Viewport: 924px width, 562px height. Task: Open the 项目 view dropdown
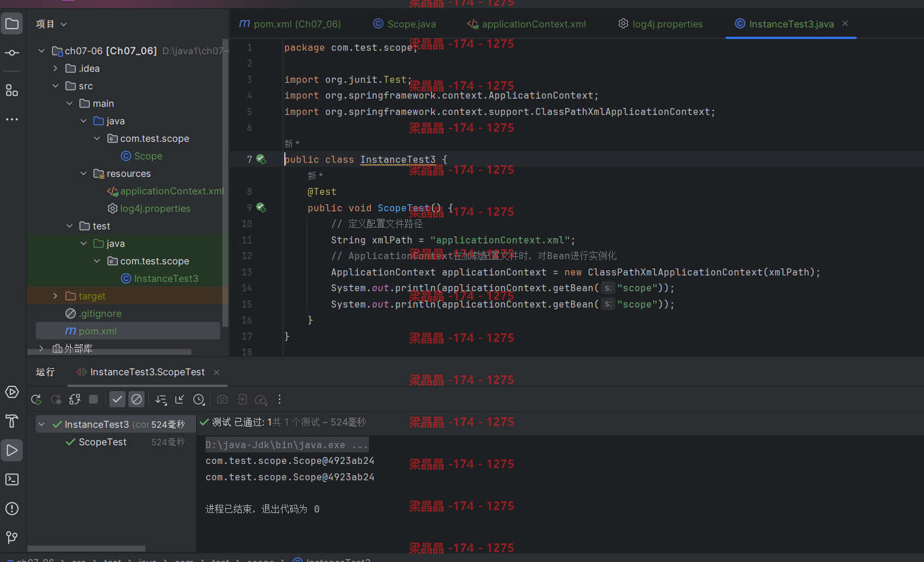51,24
